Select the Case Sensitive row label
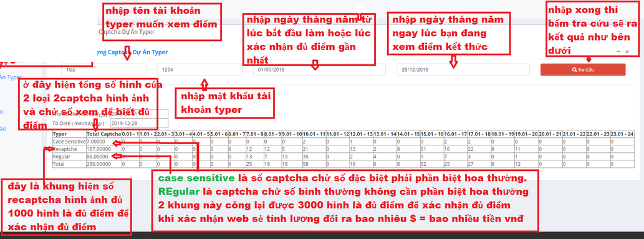The image size is (644, 239). click(69, 141)
